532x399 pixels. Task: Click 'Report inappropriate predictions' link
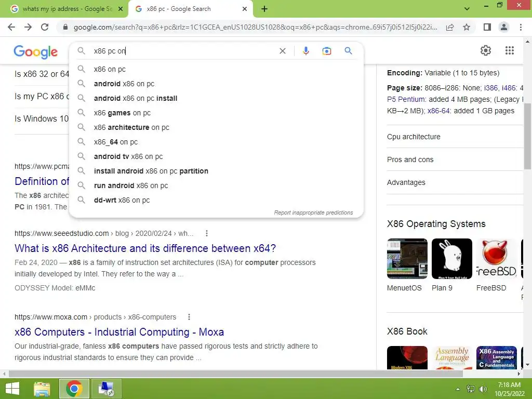[313, 212]
